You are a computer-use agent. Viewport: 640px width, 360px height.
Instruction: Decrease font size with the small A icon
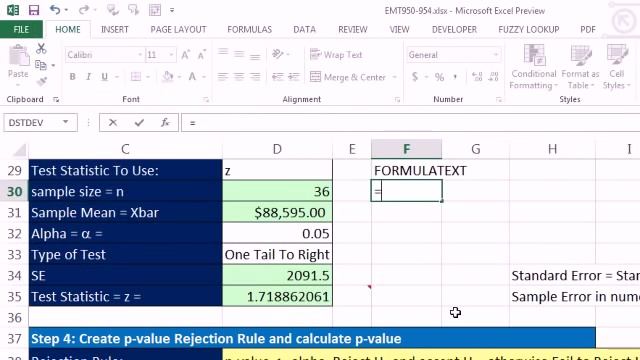(202, 55)
